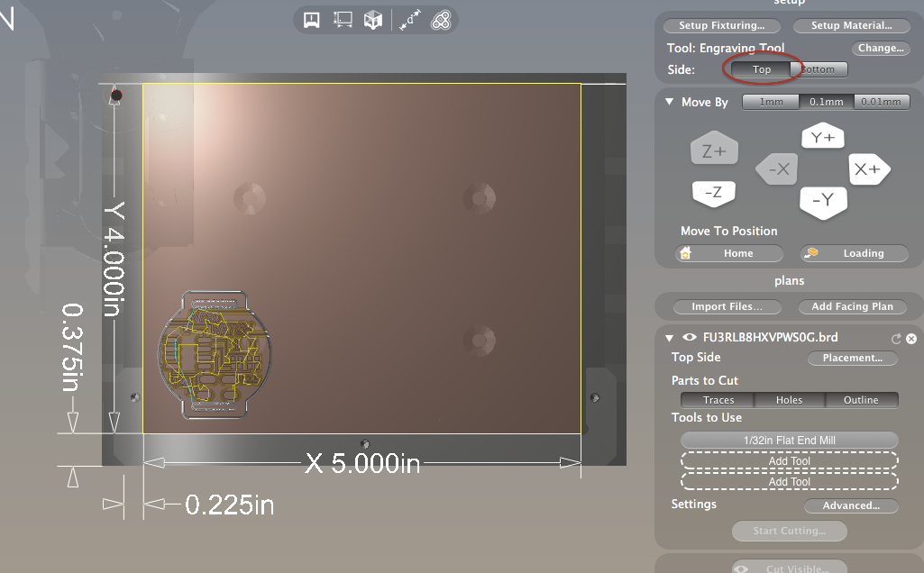Open the Setup Fixturing dialog
This screenshot has height=573, width=924.
point(721,25)
